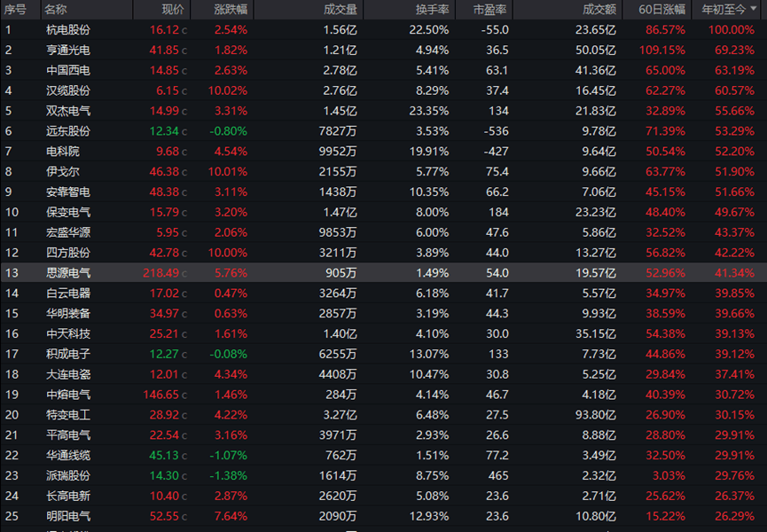Click volume 284万 for 中熔电气
The height and width of the screenshot is (532, 767).
click(x=341, y=395)
